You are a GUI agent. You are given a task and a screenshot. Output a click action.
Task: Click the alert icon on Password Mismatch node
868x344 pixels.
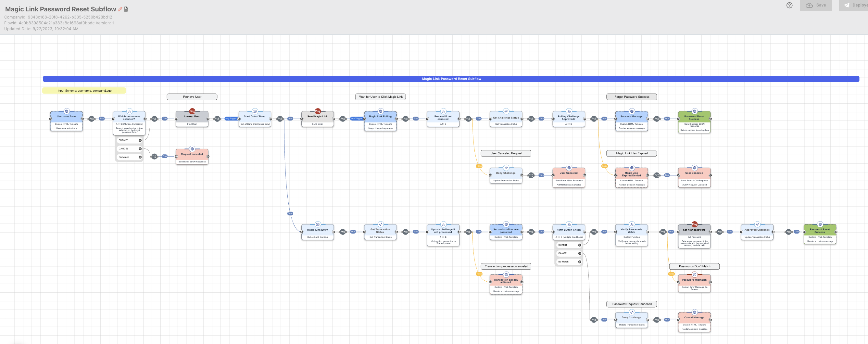(x=694, y=274)
